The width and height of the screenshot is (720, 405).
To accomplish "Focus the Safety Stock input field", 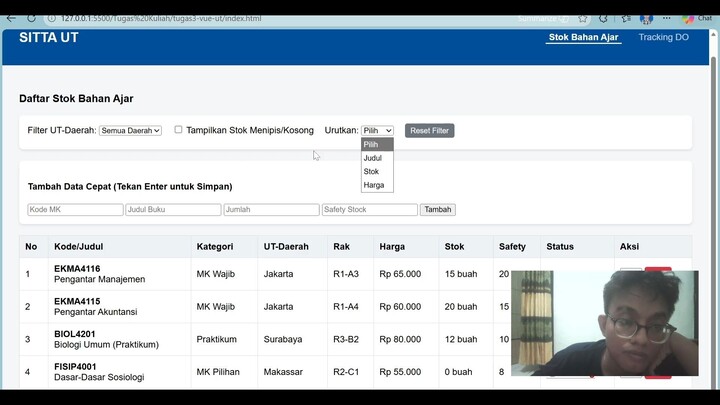I will point(370,209).
